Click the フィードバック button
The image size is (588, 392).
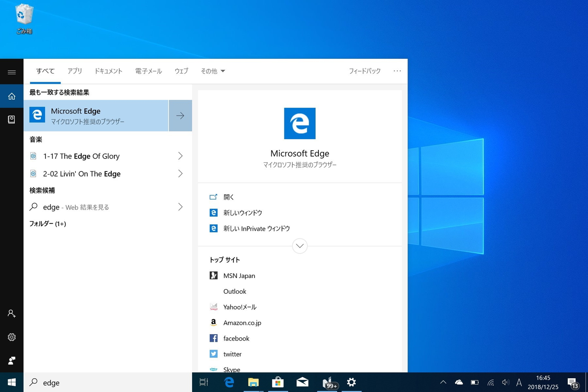coord(365,71)
